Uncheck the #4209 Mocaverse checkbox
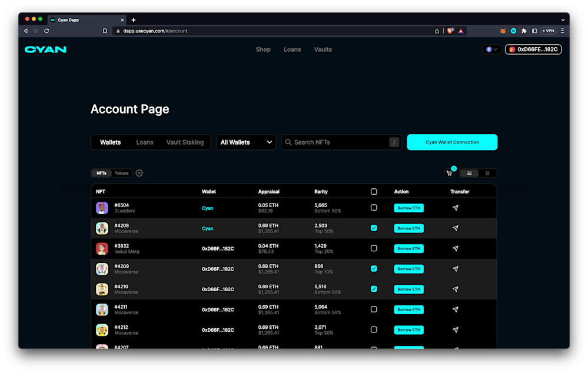Viewport: 588px width, 373px height. click(374, 268)
